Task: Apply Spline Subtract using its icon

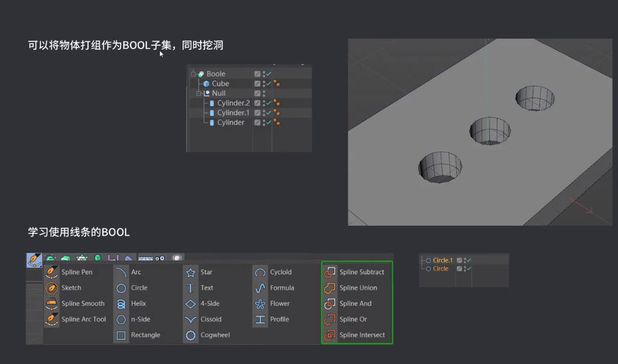Action: point(329,272)
